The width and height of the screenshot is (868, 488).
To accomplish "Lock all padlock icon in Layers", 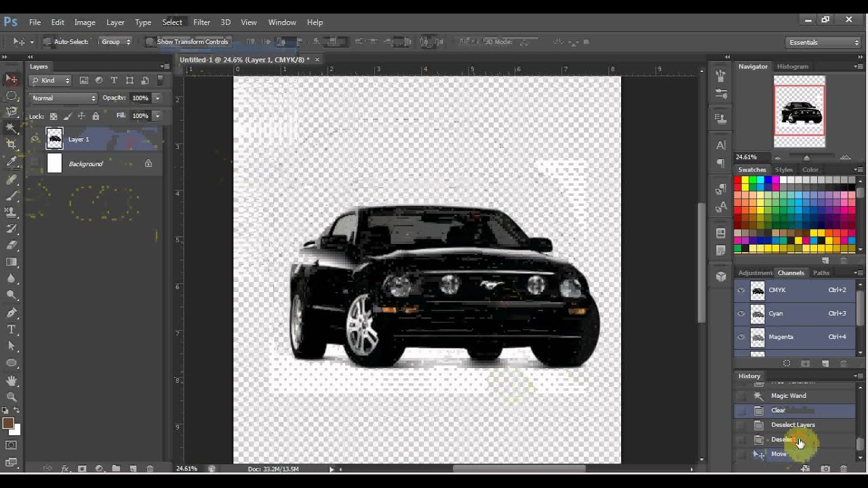I will [x=95, y=117].
